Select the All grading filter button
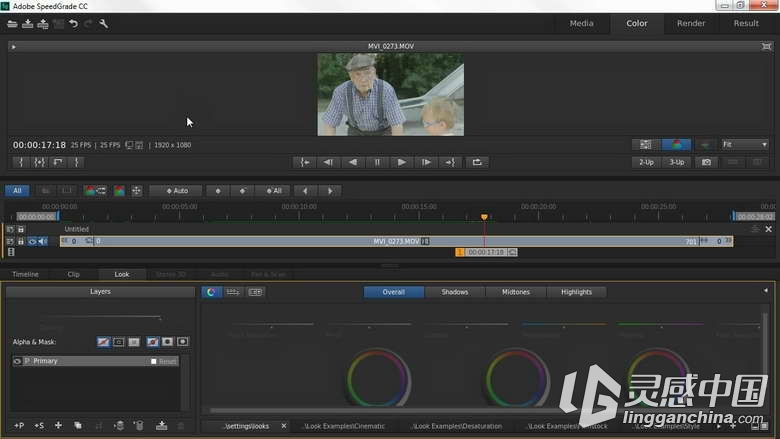 [x=17, y=191]
